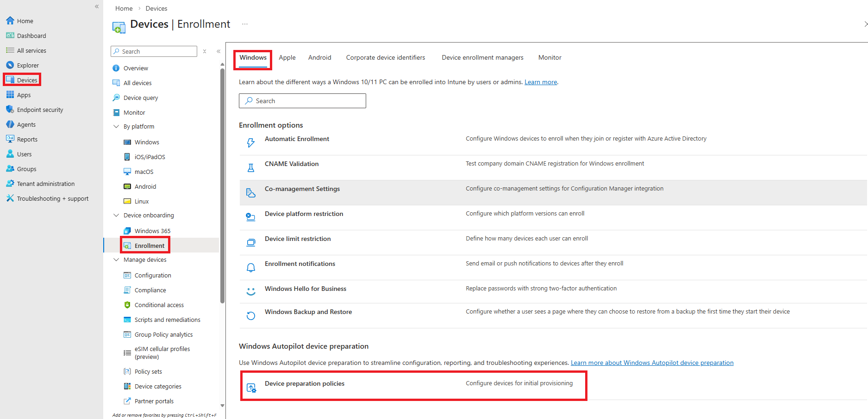Click the Windows Backup and Restore icon
This screenshot has width=868, height=419.
251,316
